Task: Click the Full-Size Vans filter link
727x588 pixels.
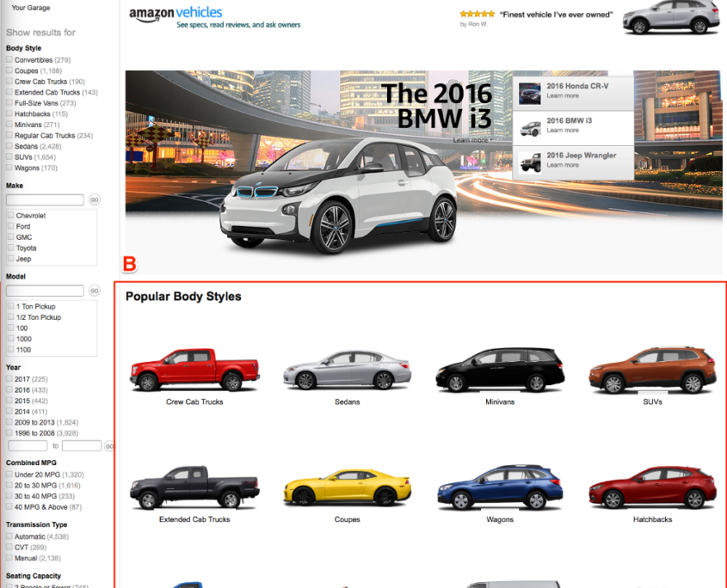Action: coord(46,103)
